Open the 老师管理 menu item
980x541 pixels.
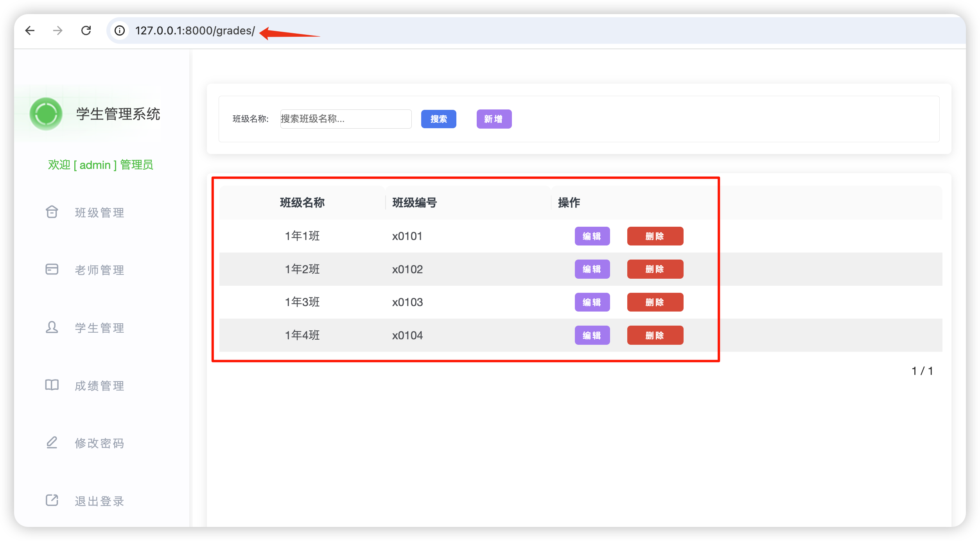point(99,270)
